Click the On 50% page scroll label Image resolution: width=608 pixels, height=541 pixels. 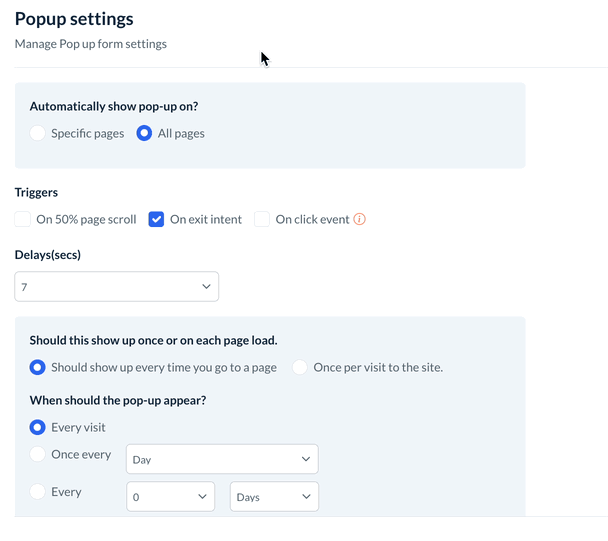pos(86,220)
